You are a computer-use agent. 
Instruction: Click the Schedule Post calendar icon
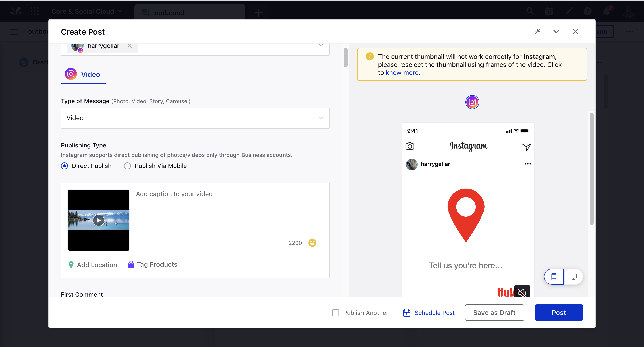coord(407,312)
